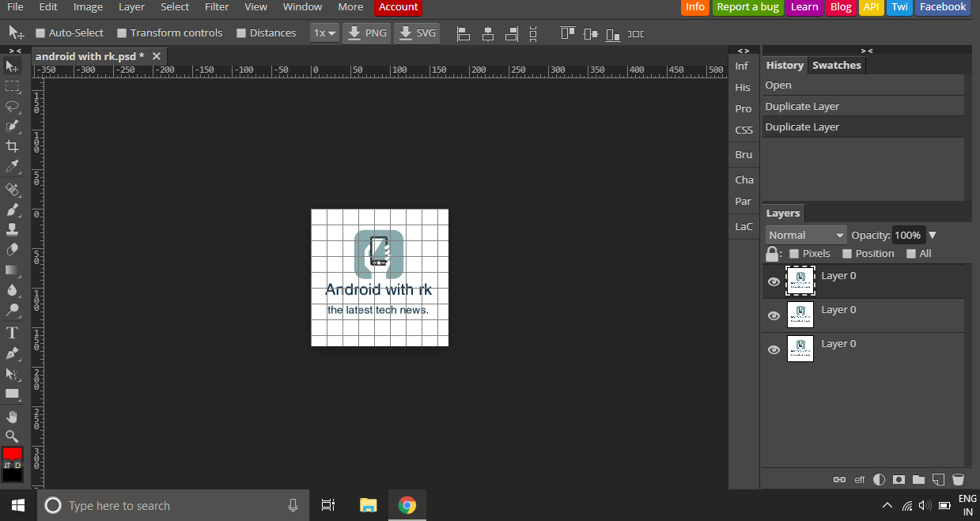Select the Eraser tool
This screenshot has width=980, height=521.
click(12, 250)
